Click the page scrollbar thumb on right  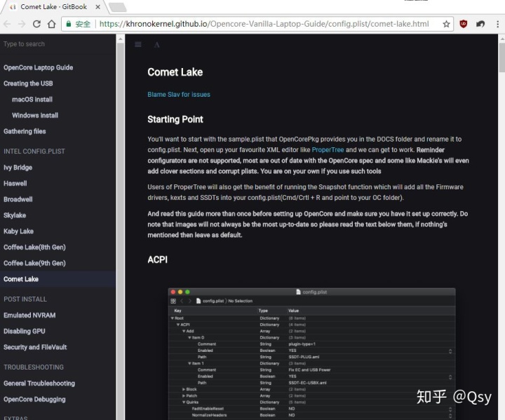click(x=501, y=57)
